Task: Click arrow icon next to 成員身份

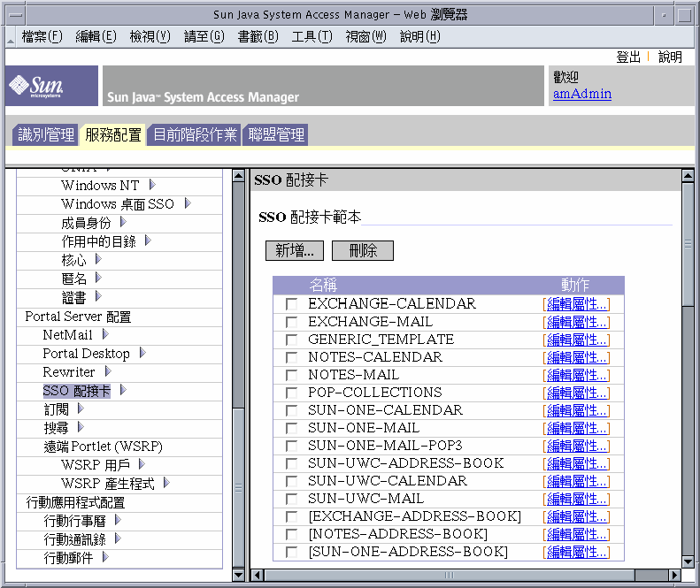Action: [123, 222]
